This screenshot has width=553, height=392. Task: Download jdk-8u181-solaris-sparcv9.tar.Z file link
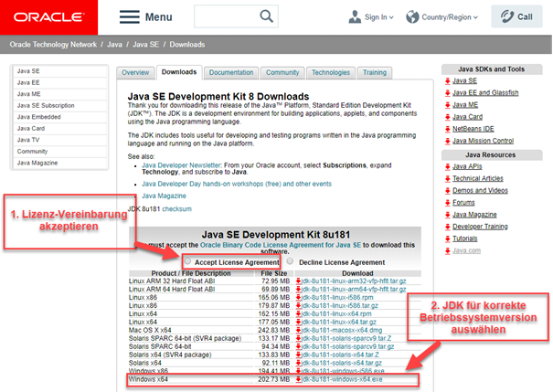pyautogui.click(x=346, y=338)
